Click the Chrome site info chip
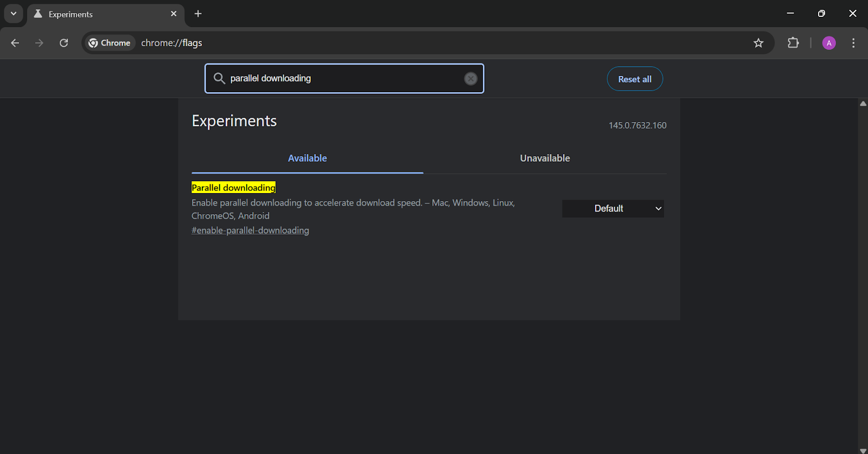 tap(110, 43)
